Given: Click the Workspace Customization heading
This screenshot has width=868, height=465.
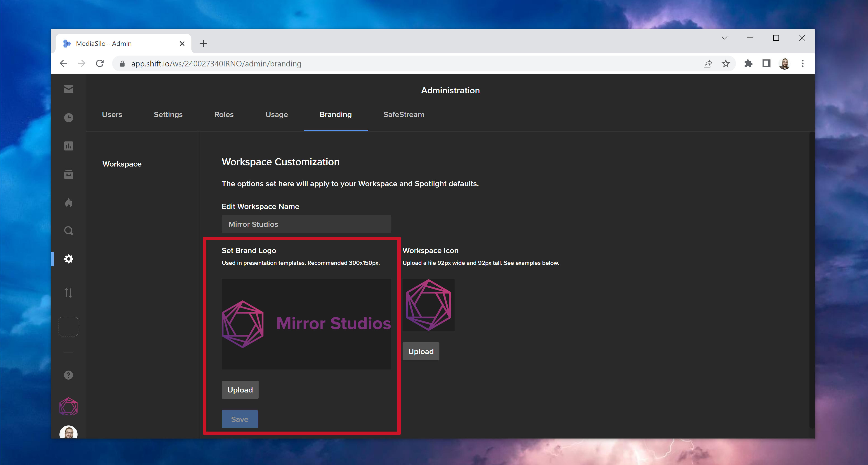Looking at the screenshot, I should 280,162.
